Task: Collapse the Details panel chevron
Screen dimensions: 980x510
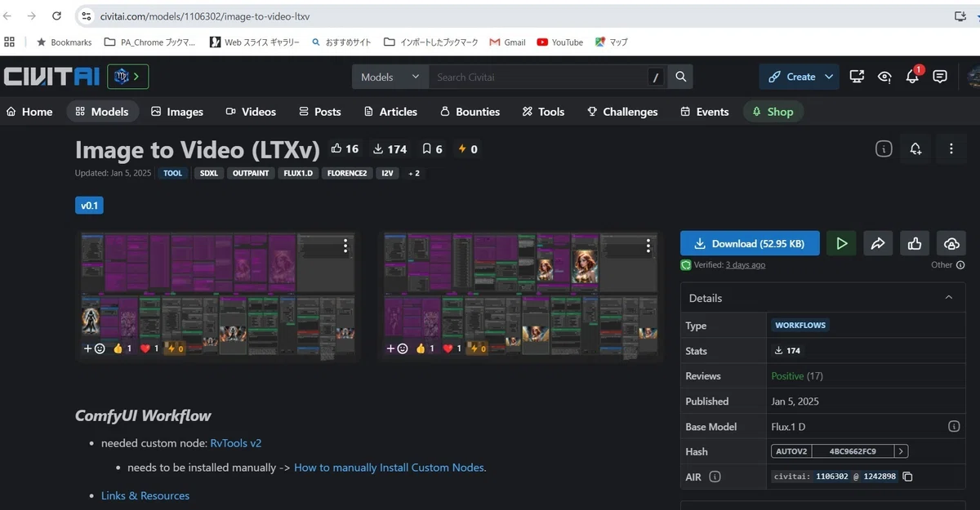Action: [x=949, y=298]
